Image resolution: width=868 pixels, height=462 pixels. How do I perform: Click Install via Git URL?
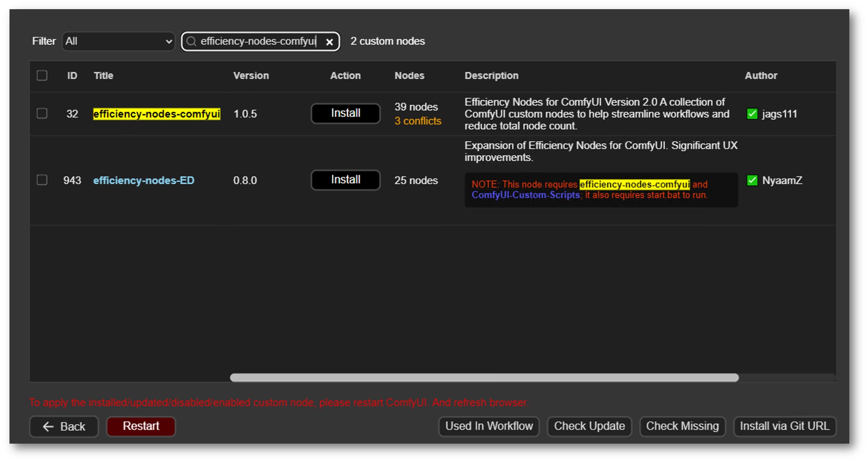[x=785, y=426]
